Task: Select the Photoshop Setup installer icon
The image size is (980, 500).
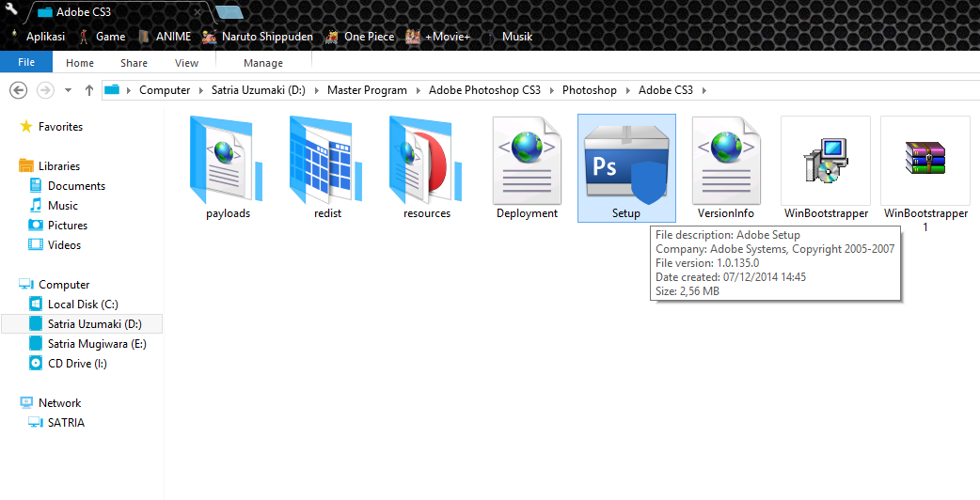Action: [x=626, y=164]
